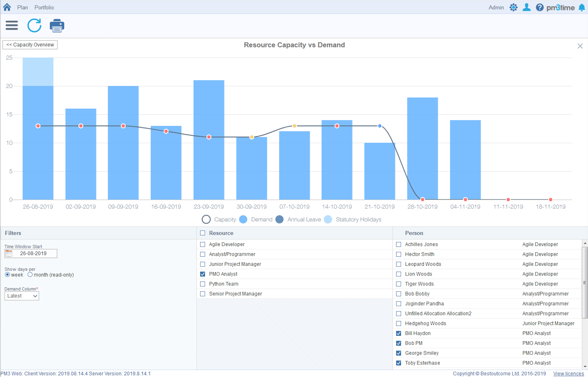Screen dimensions: 588x377
Task: Open the Portfolio menu
Action: [x=44, y=7]
